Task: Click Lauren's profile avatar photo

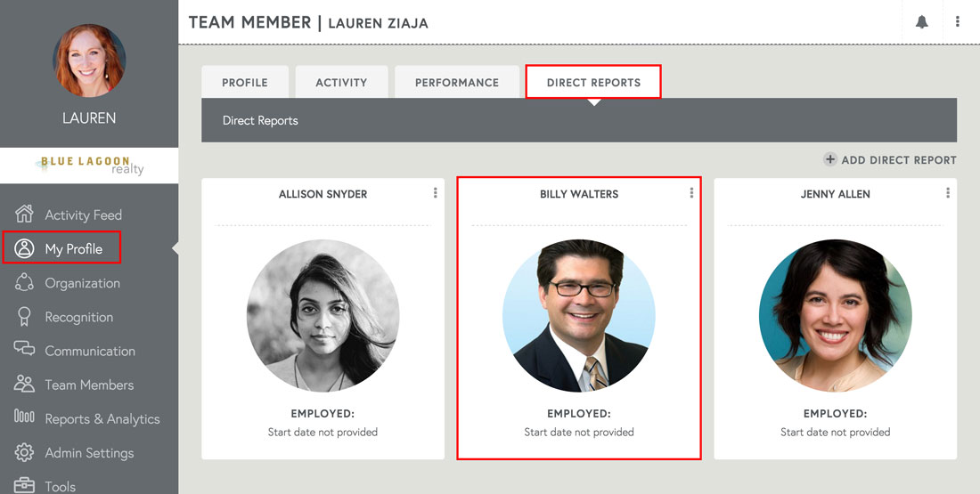Action: point(89,61)
